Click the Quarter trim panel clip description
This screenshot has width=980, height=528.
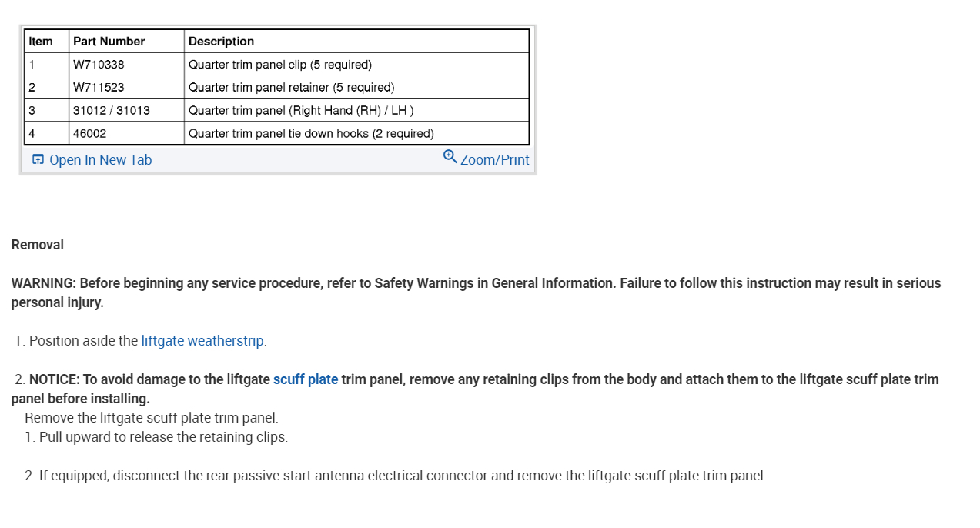(280, 65)
